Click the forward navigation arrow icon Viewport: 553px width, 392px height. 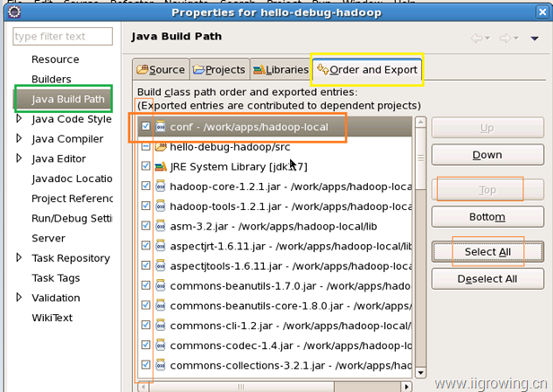click(x=505, y=38)
